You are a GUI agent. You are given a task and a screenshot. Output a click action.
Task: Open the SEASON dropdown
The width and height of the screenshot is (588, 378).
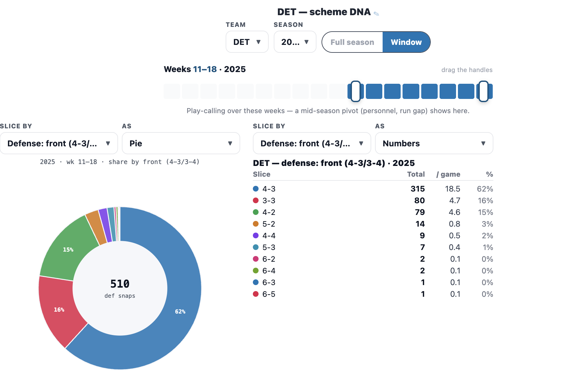coord(295,42)
